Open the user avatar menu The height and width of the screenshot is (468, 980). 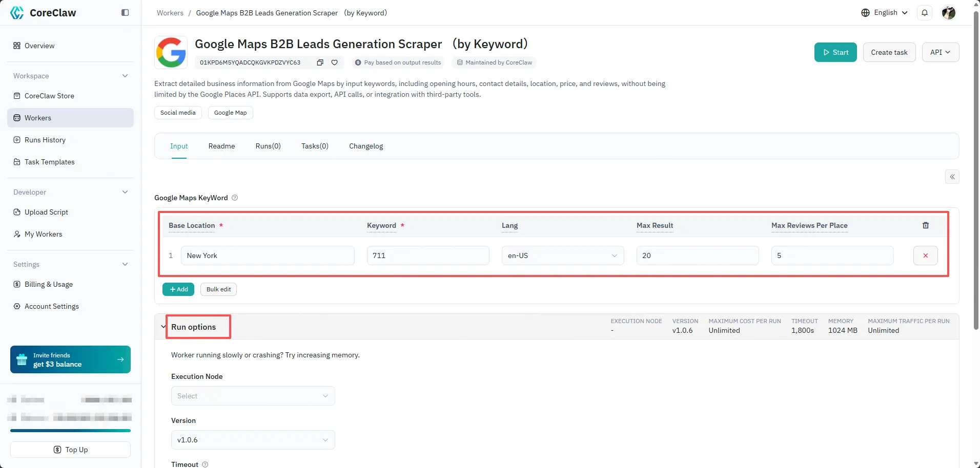coord(949,13)
